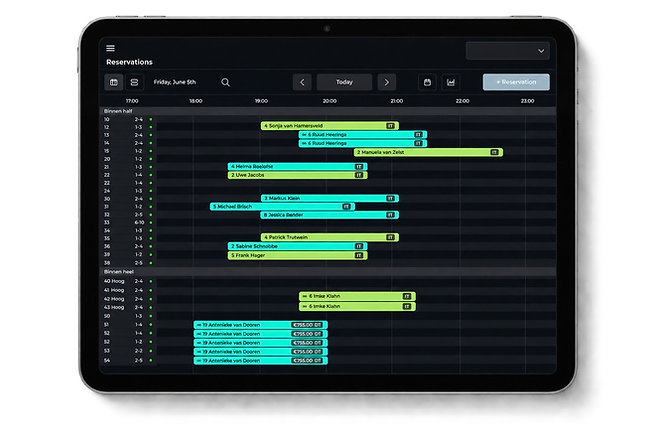Open the Markus Klein reservation

[330, 198]
